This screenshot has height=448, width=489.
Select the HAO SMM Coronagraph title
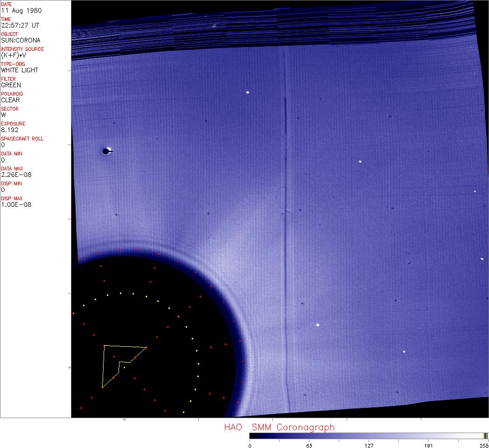tap(279, 427)
